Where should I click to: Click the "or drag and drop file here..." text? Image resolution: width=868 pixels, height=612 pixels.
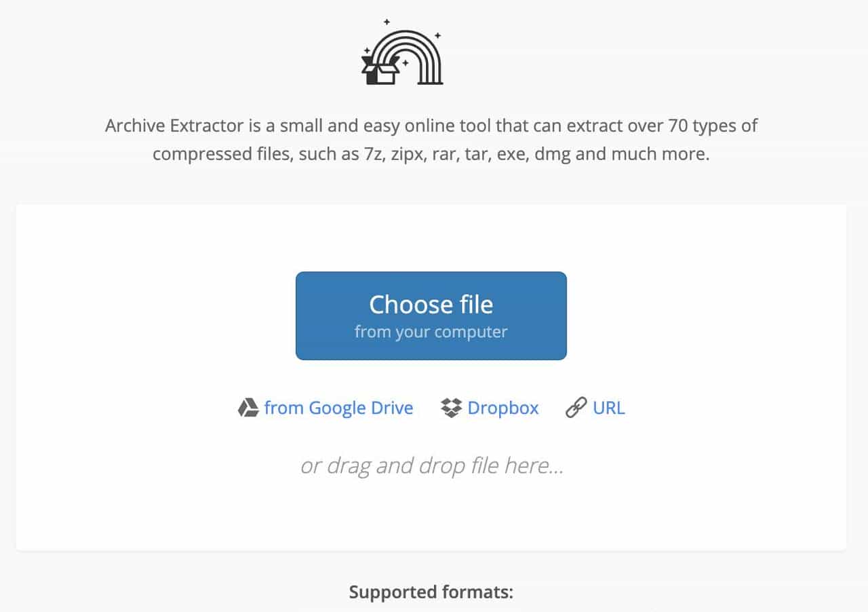pos(431,466)
